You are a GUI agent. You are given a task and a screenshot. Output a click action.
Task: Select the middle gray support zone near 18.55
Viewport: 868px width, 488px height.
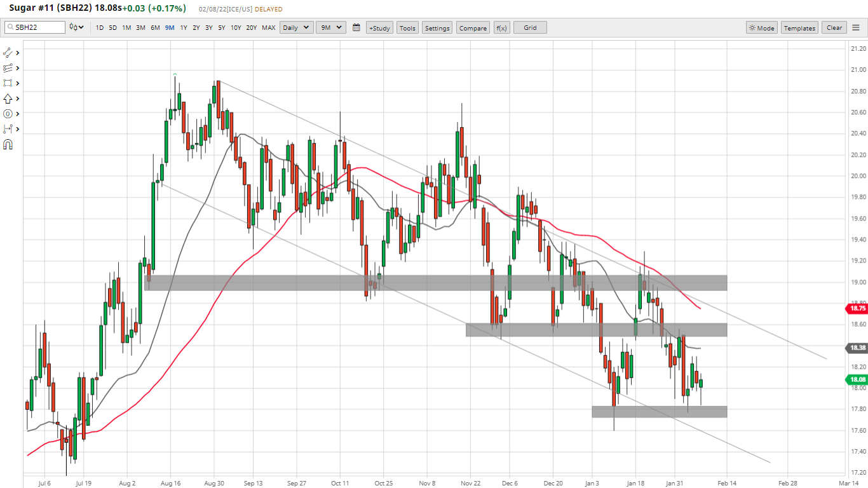[x=596, y=329]
